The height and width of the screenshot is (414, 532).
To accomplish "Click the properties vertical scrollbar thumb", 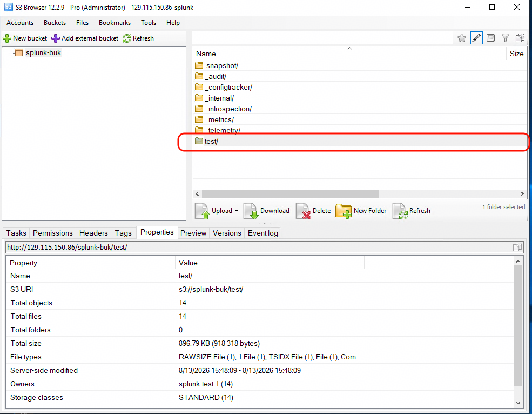I will click(x=518, y=326).
